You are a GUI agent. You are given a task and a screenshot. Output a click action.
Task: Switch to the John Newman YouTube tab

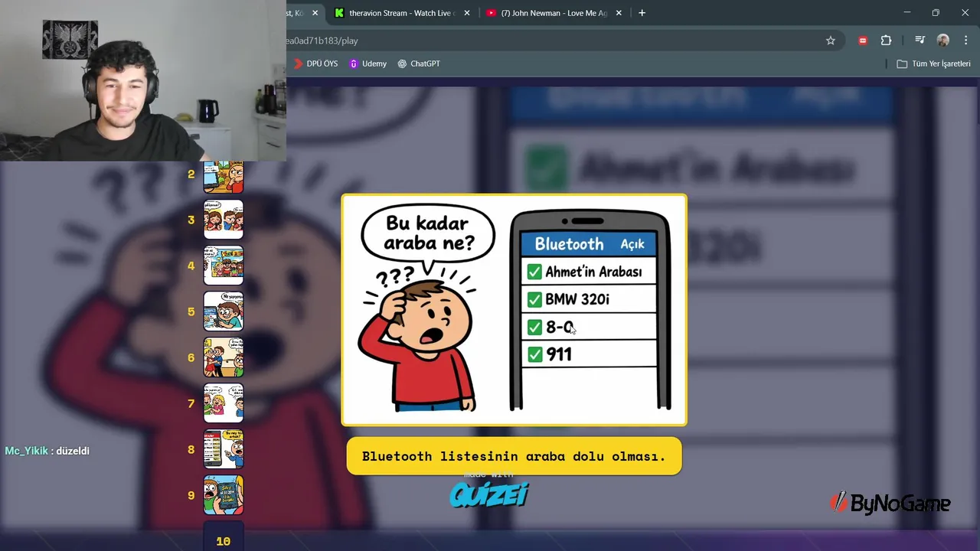554,13
